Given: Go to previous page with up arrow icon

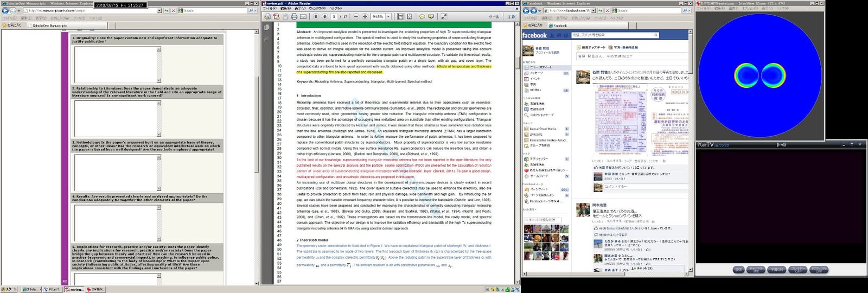Looking at the screenshot, I should (x=316, y=17).
